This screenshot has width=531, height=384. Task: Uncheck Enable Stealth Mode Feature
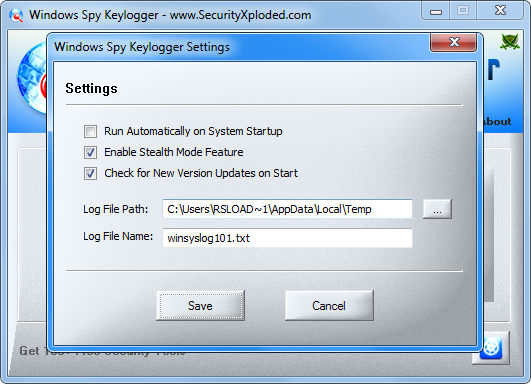coord(90,152)
